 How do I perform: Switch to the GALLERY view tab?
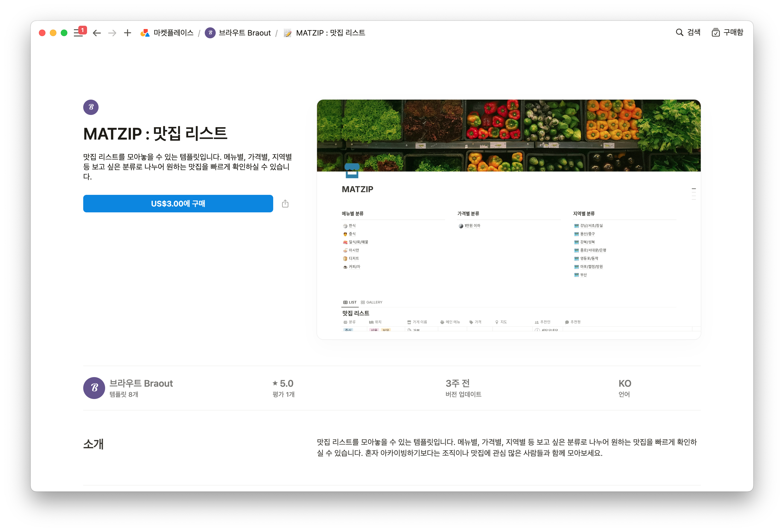point(371,302)
